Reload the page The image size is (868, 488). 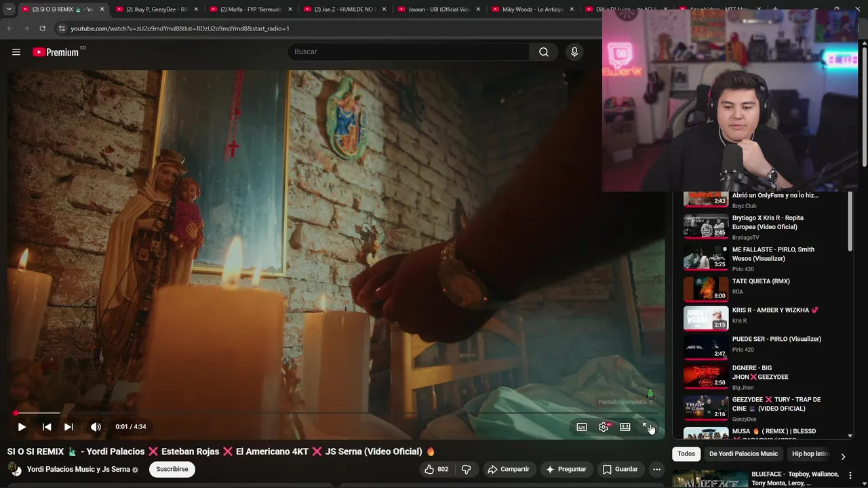[x=42, y=28]
